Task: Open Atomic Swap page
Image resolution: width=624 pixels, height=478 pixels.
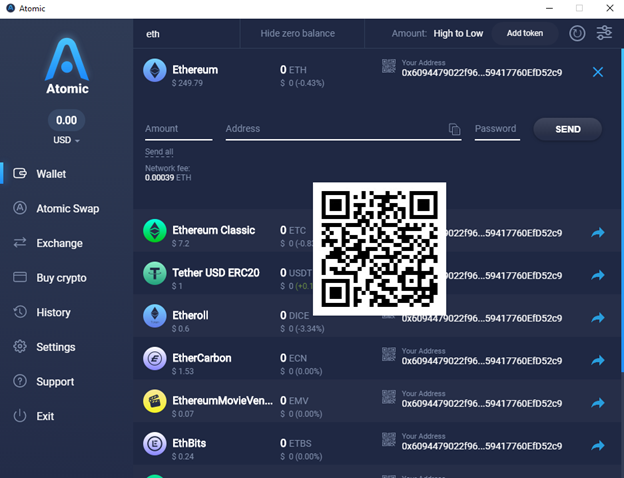Action: pyautogui.click(x=68, y=209)
